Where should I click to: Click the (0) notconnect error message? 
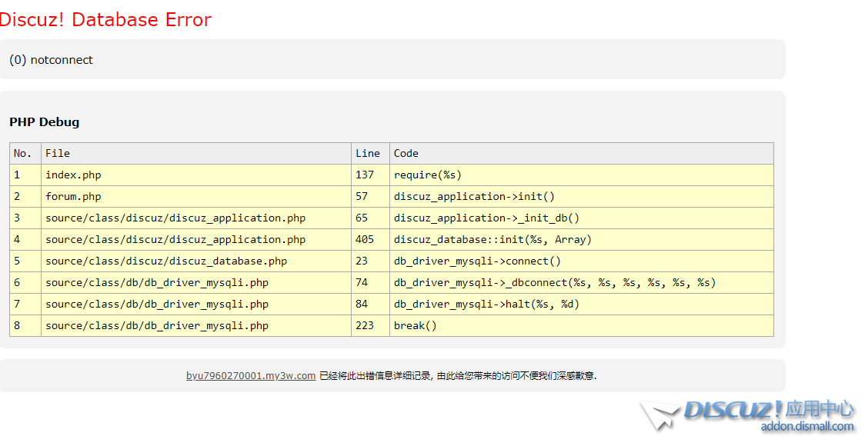[52, 60]
